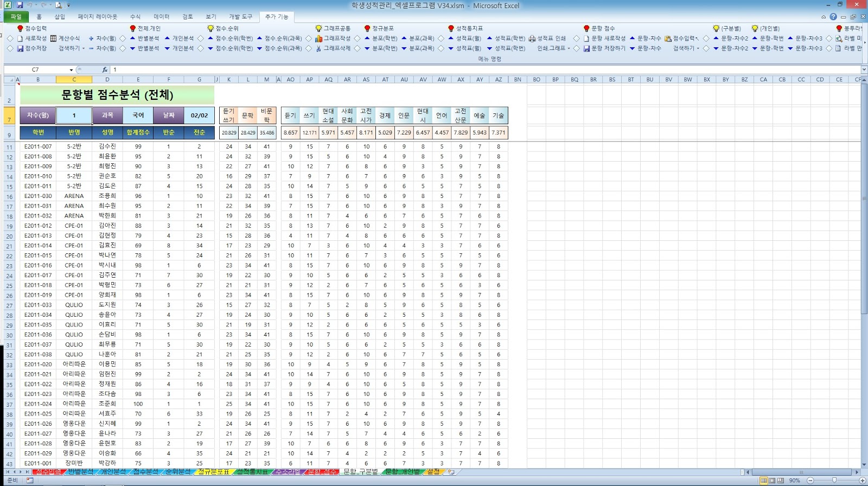868x486 pixels.
Task: Click the 합계점수 column header
Action: 138,132
